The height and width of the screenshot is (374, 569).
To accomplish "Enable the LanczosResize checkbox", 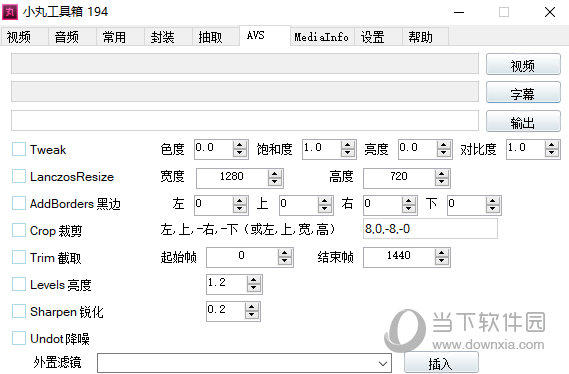I will [19, 176].
